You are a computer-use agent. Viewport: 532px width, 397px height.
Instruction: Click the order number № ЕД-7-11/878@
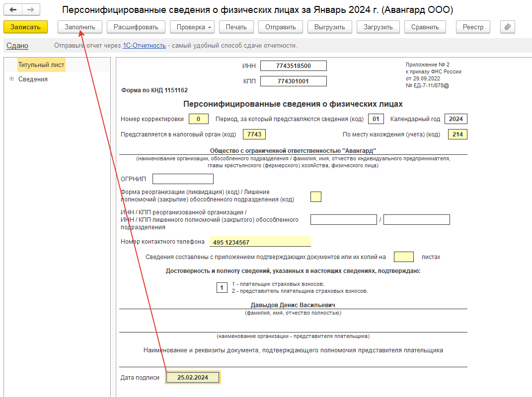(428, 85)
